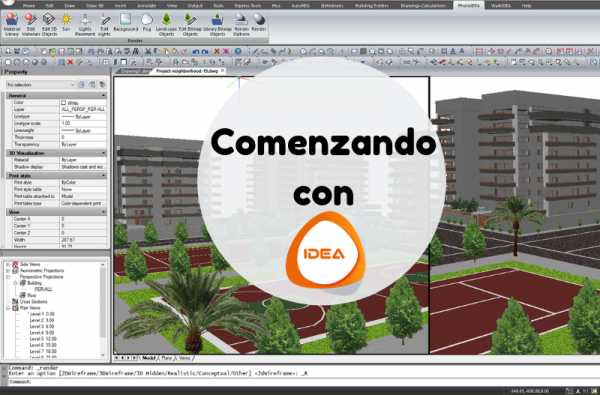Click the Cut scissors toolbar icon
600x395 pixels.
(x=148, y=51)
